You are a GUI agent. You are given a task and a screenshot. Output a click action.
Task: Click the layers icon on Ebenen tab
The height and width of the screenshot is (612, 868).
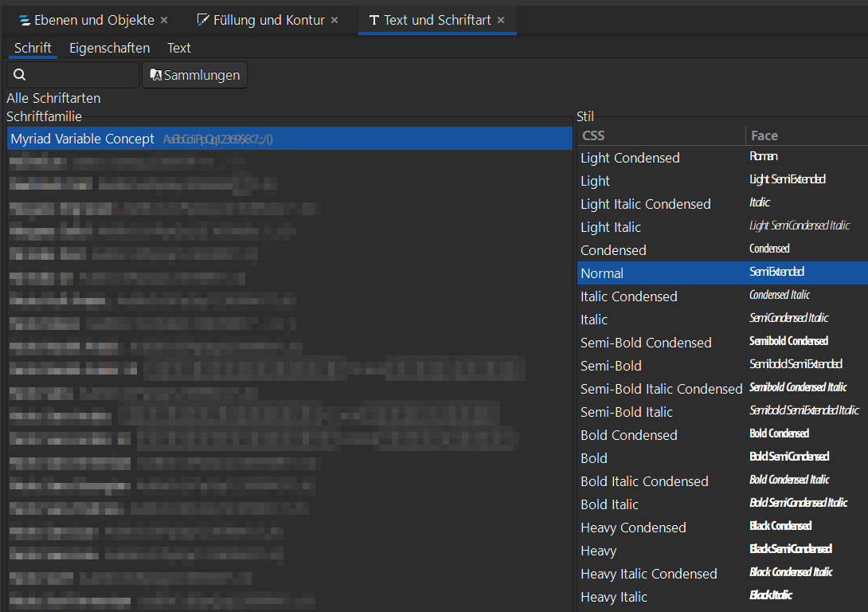pos(25,21)
